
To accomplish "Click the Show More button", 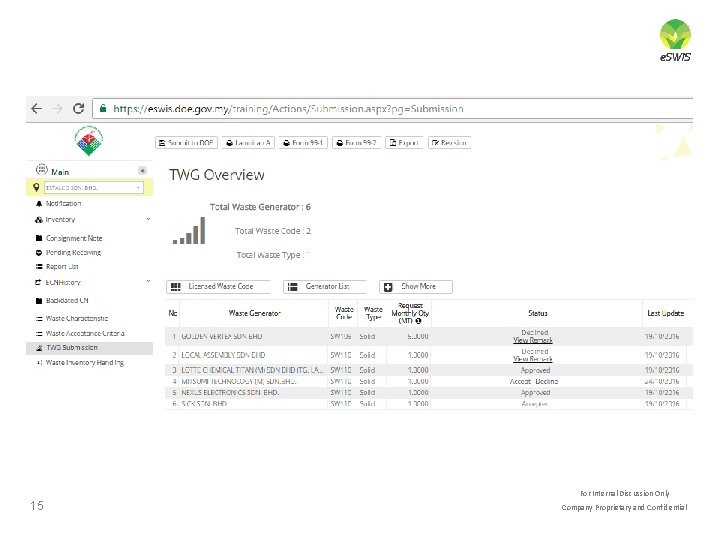I will (x=416, y=287).
